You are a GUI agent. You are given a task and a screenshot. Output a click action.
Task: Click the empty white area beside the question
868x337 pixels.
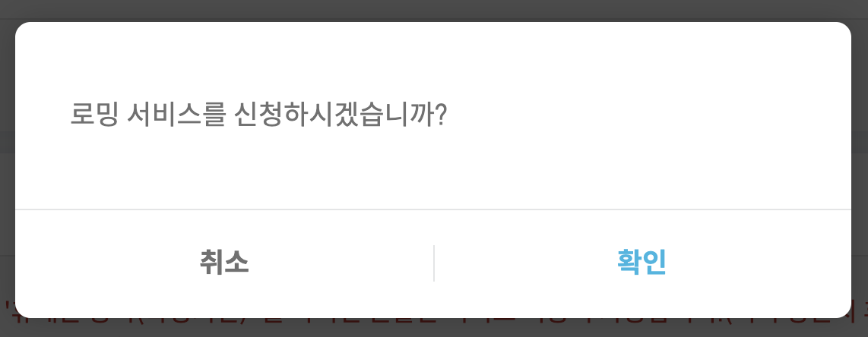point(648,115)
